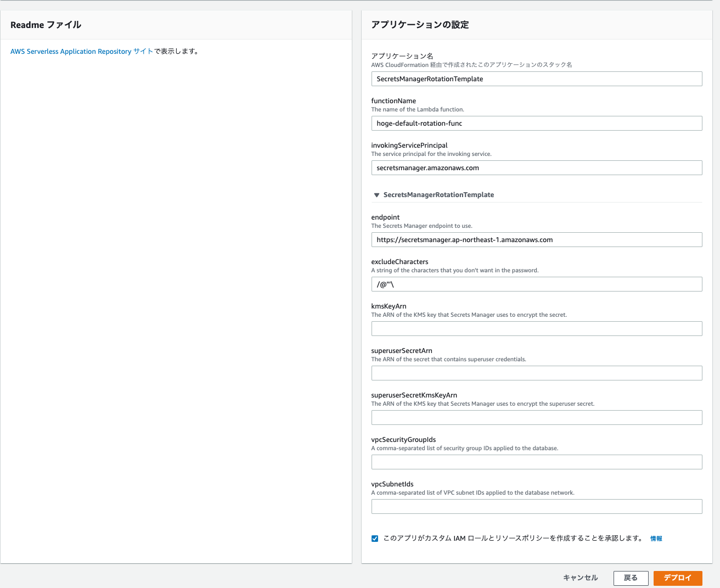The width and height of the screenshot is (720, 588).
Task: Click the excludeCharacters input field
Action: coord(537,284)
